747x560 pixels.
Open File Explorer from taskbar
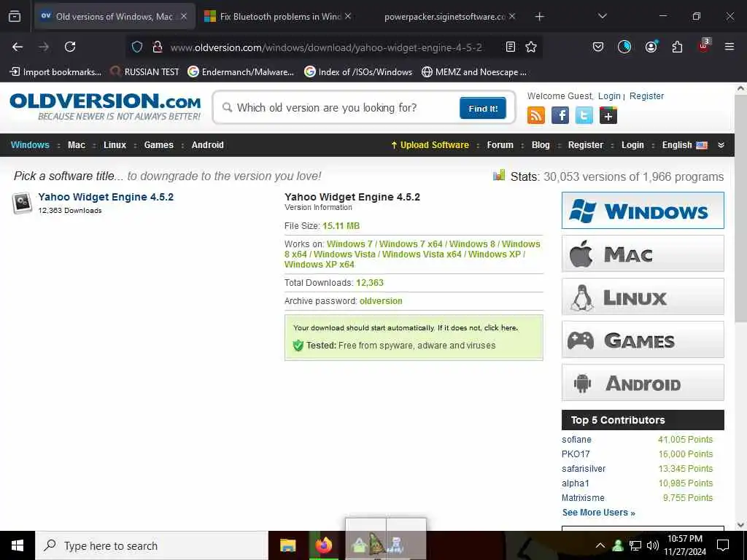click(x=287, y=545)
